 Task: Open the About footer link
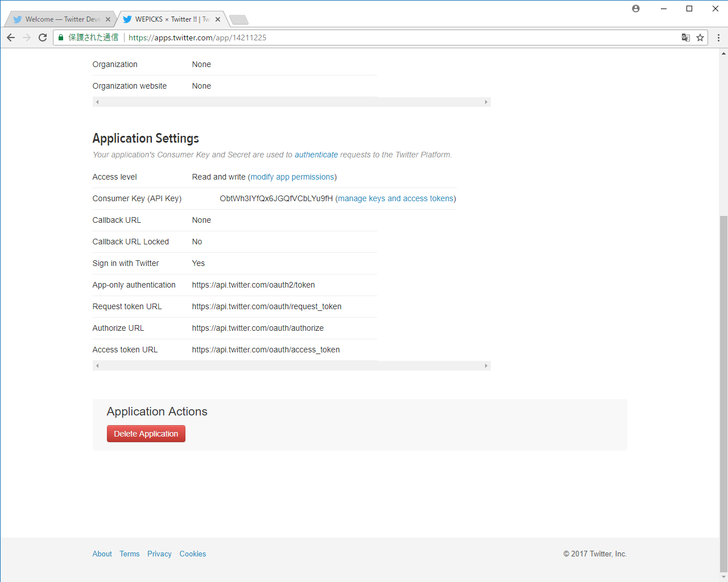click(x=102, y=554)
